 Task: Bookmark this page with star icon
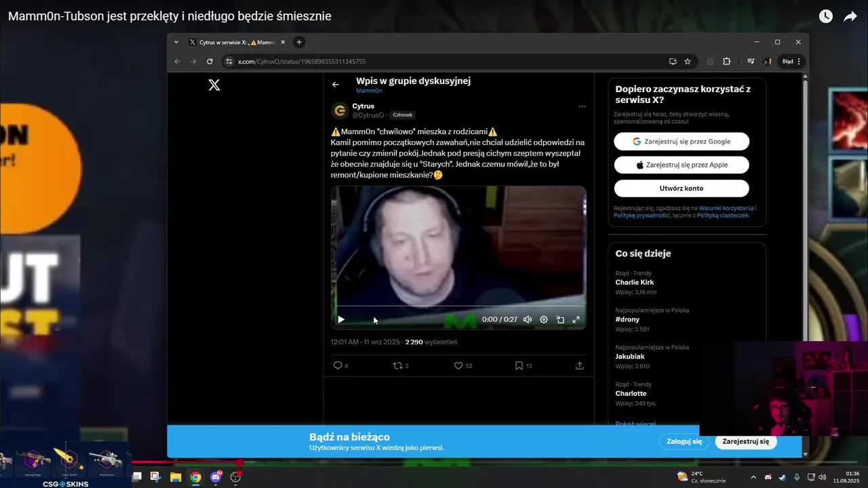688,61
